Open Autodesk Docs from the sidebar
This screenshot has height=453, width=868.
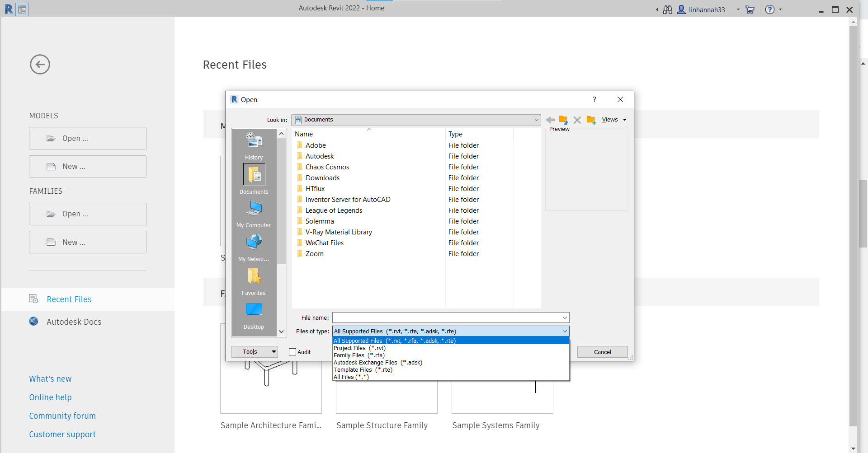[x=74, y=322]
